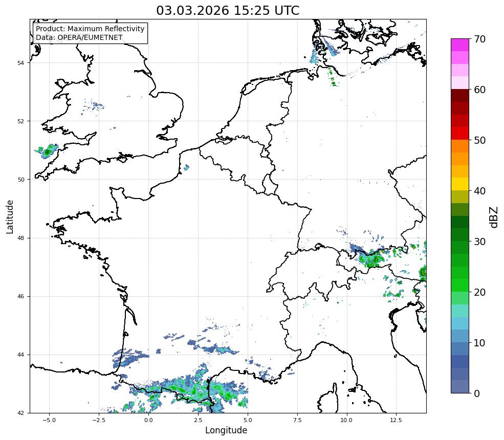Pick the yellow band just above 40 dBZ
This screenshot has height=440, width=504.
pyautogui.click(x=460, y=184)
